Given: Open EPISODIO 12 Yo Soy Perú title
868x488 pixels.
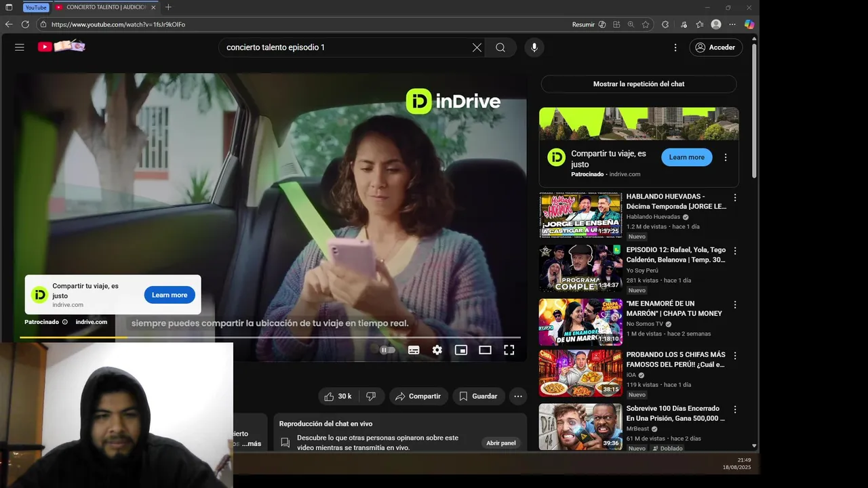Looking at the screenshot, I should [x=676, y=255].
